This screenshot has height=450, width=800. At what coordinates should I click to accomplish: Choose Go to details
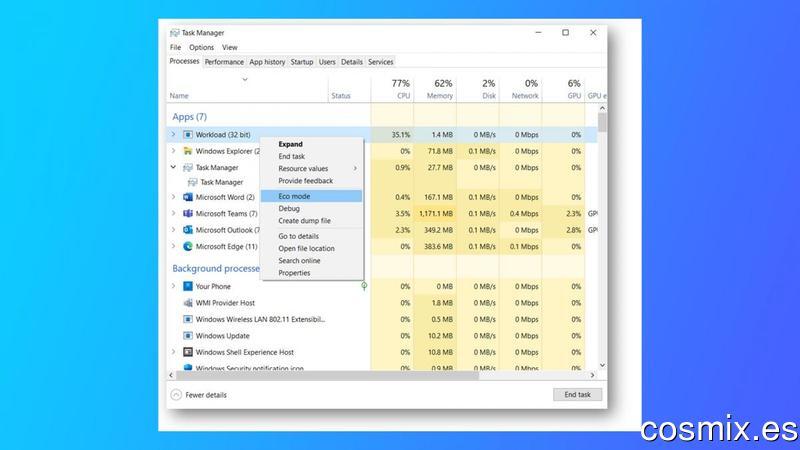(x=312, y=236)
